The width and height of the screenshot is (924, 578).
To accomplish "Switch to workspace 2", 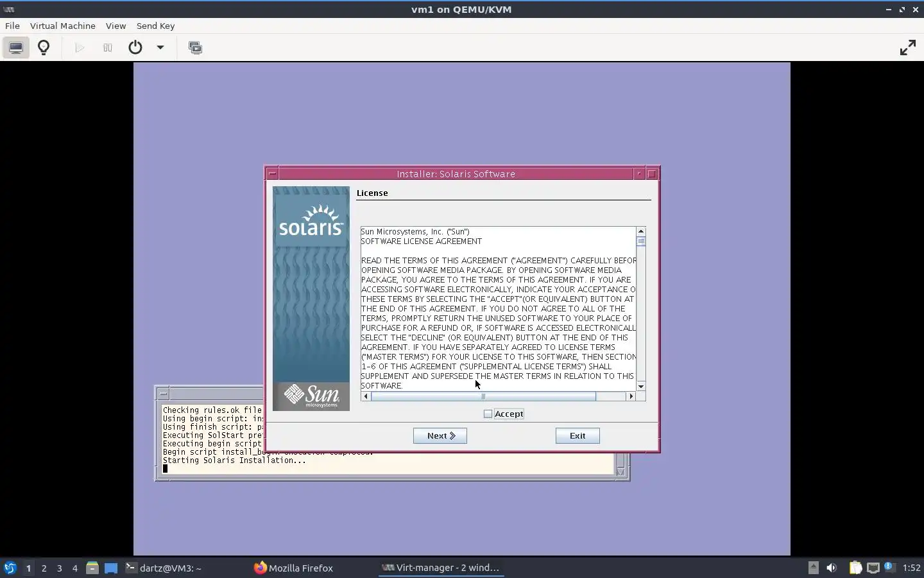I will tap(44, 568).
